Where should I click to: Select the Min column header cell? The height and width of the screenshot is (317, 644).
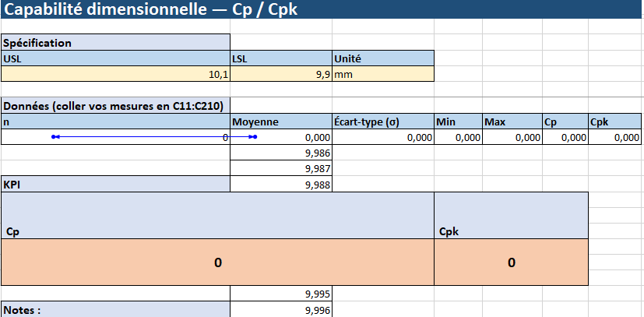[457, 122]
